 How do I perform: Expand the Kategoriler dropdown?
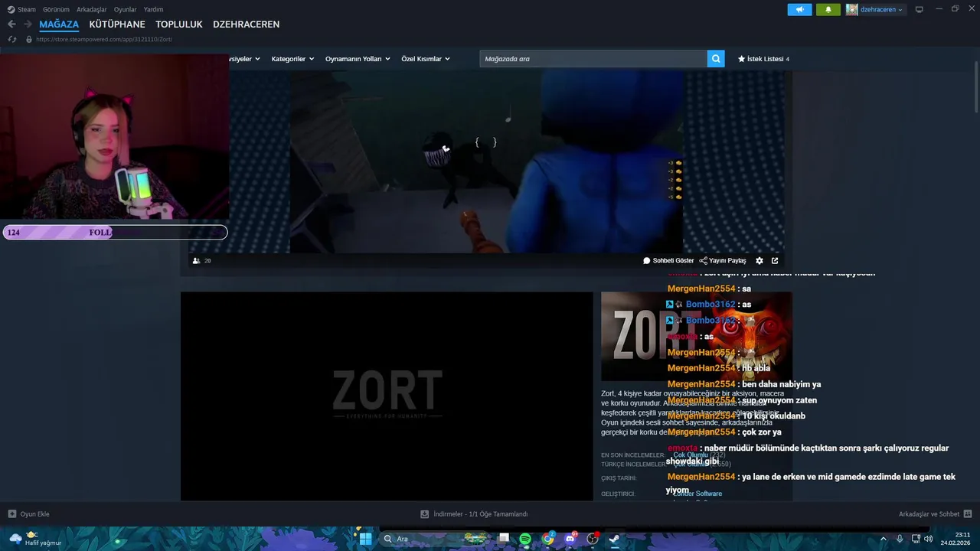click(x=292, y=59)
